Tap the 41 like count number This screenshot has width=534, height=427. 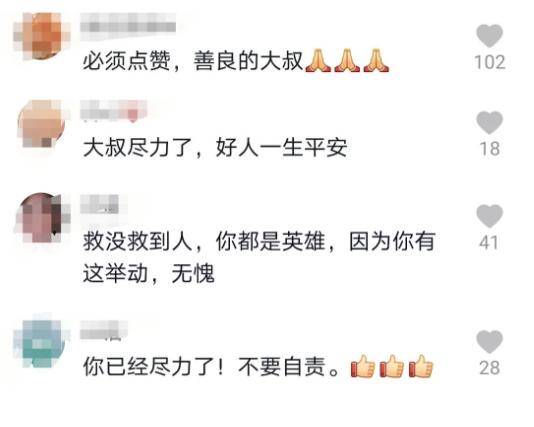[x=489, y=243]
